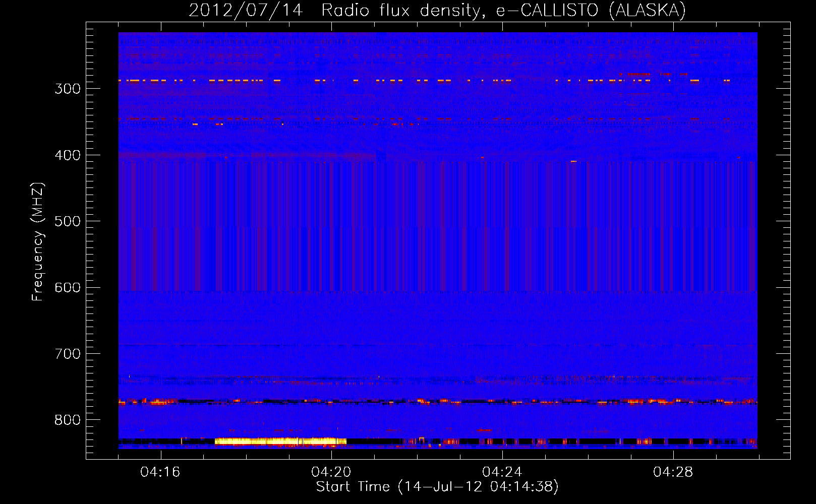Click the 800 frequency tick label
816x504 pixels.
(68, 420)
